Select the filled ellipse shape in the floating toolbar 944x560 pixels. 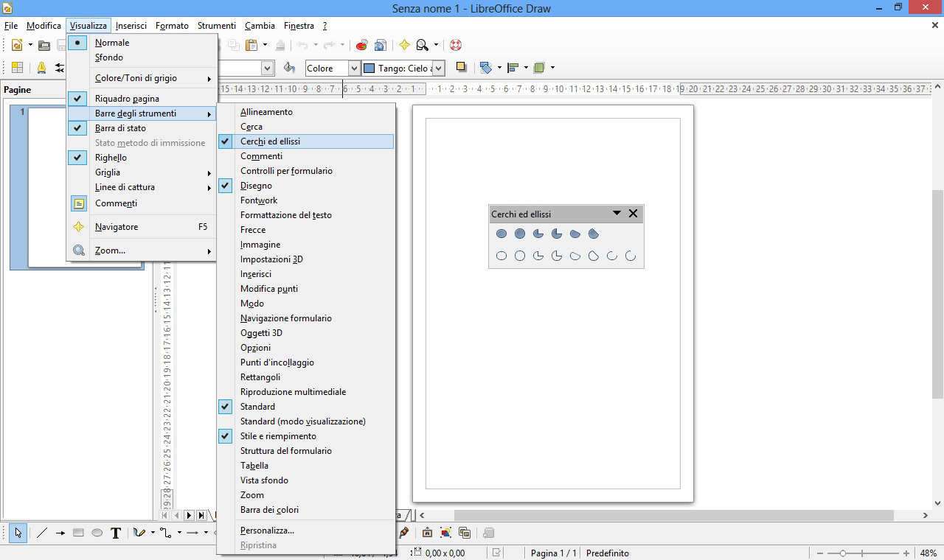click(502, 234)
